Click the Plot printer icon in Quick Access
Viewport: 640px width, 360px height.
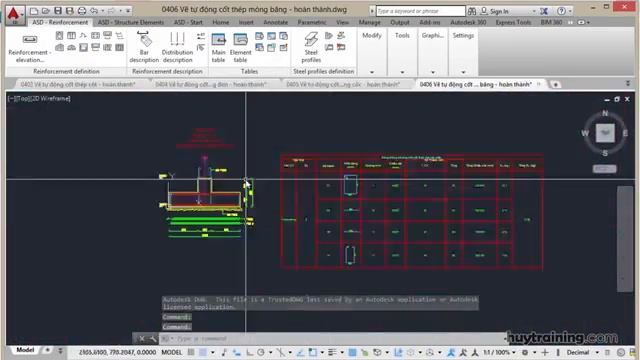click(x=82, y=11)
